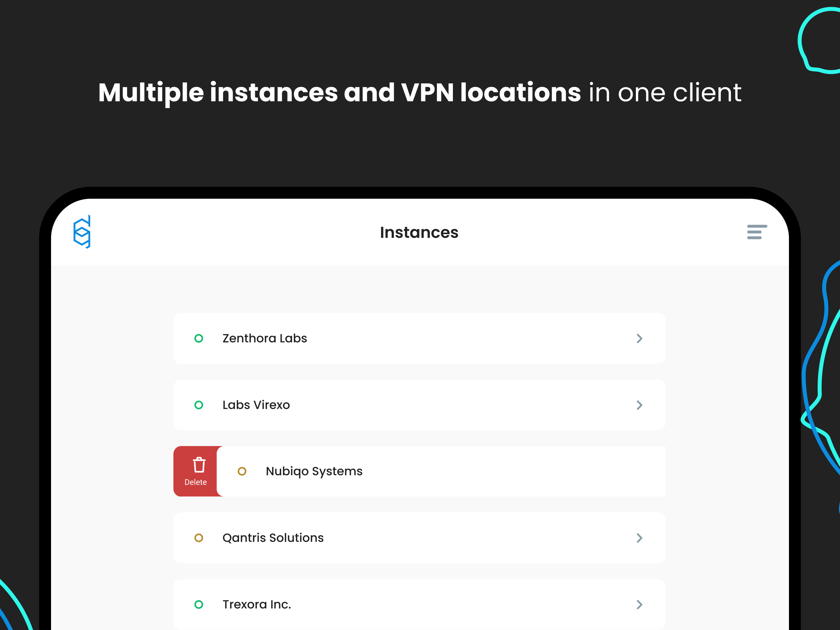
Task: Select the Nubiqo Systems instance name
Action: click(314, 472)
